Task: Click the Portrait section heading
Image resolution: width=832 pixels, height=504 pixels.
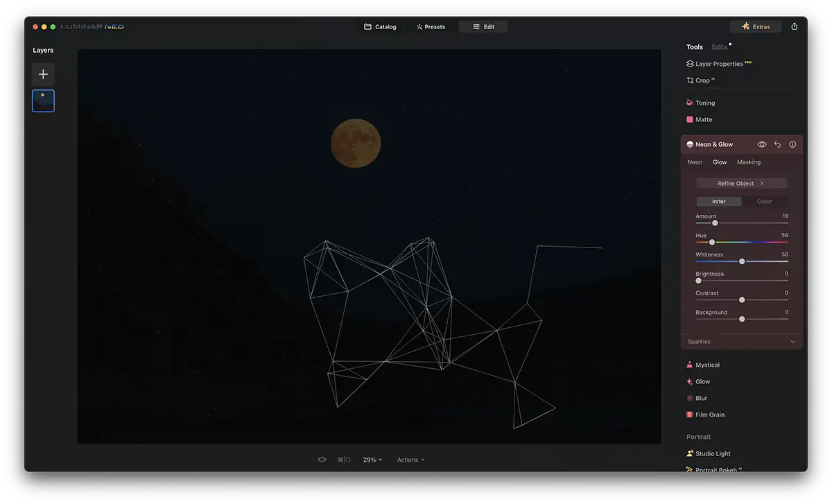Action: pos(699,437)
